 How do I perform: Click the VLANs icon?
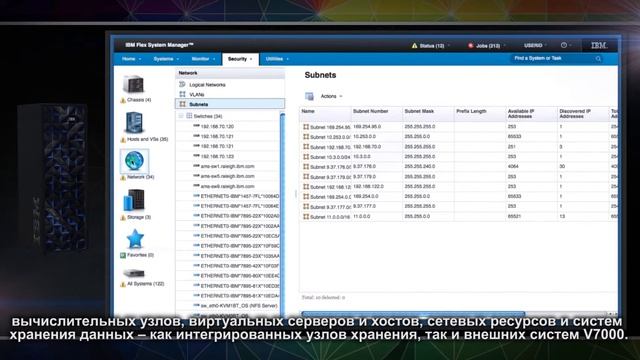[182, 94]
